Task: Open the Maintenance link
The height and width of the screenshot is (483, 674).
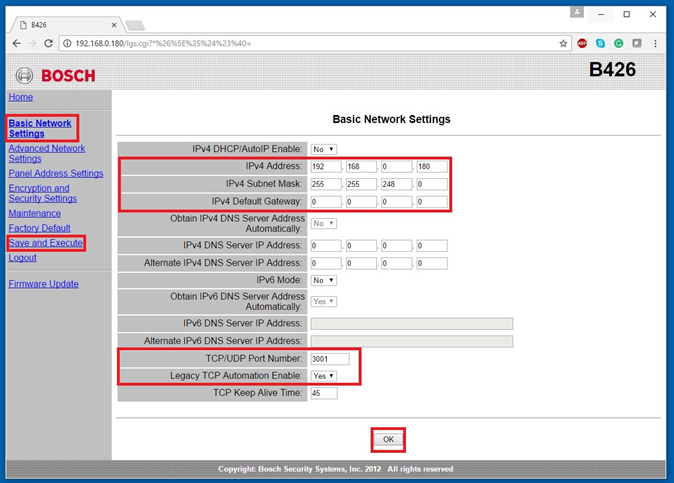Action: [x=35, y=213]
